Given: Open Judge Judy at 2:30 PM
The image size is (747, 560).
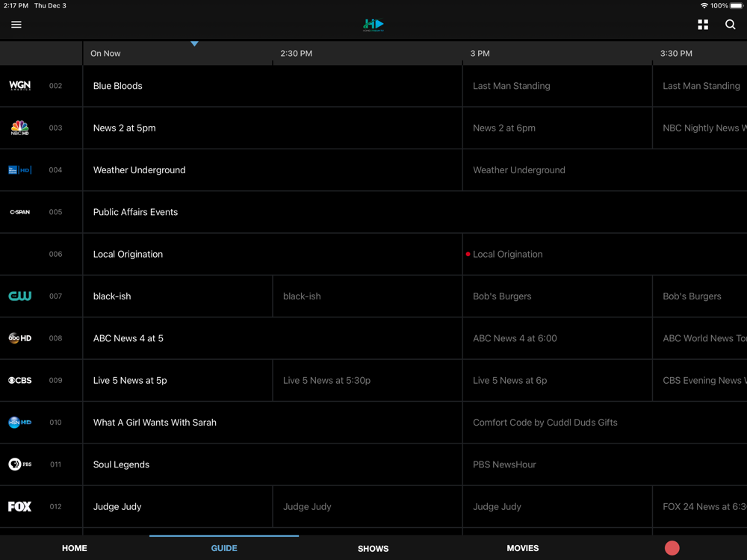Looking at the screenshot, I should point(368,506).
